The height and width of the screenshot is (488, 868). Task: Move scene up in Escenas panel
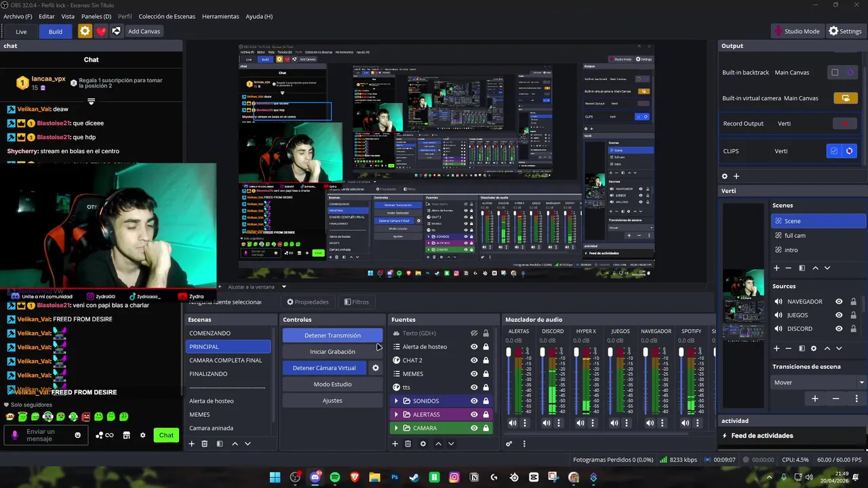tap(235, 444)
